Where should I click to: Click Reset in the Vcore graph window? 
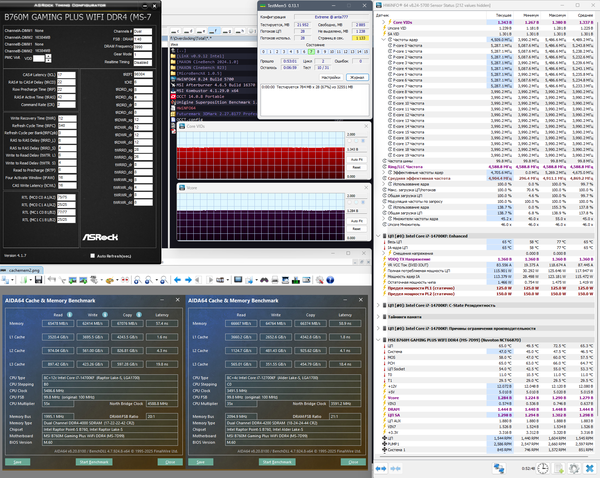click(x=357, y=229)
